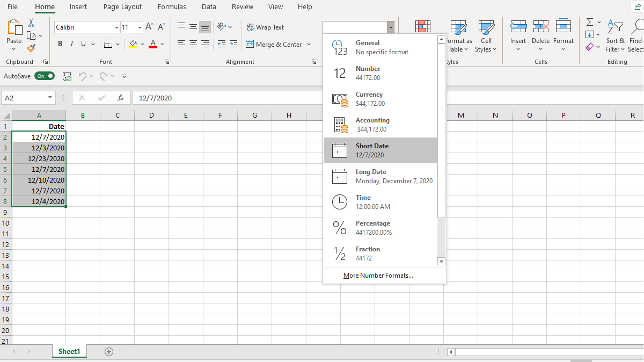Click the Italic formatting icon
Image resolution: width=644 pixels, height=362 pixels.
(72, 44)
